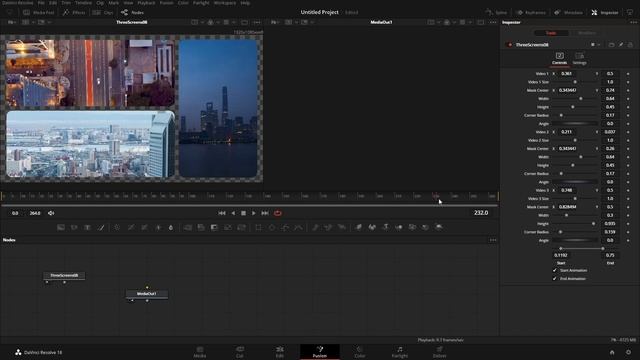Add a Color Corrector node from the toolbar

117,227
